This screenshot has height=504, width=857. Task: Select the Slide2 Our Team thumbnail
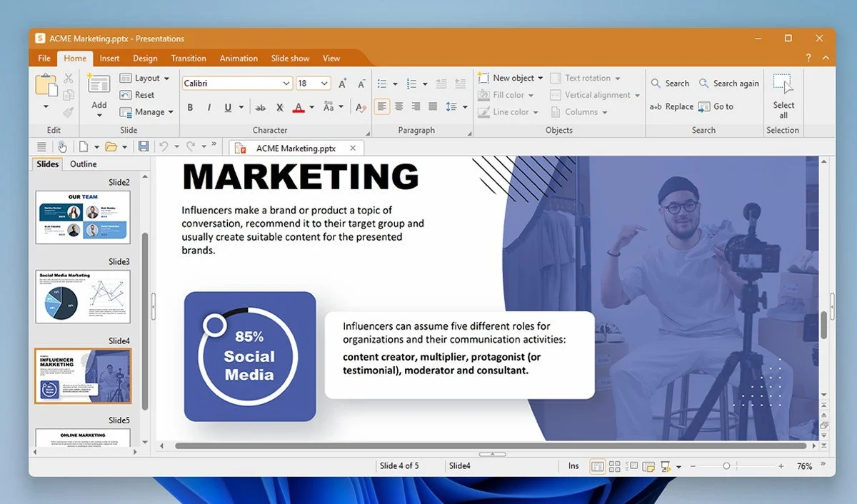coord(83,217)
